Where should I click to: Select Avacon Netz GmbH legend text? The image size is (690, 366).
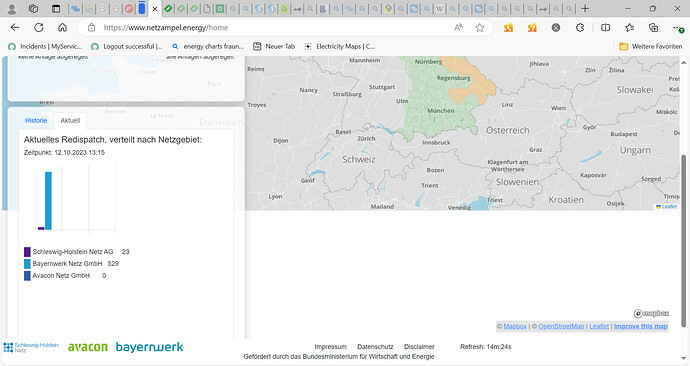tap(61, 275)
